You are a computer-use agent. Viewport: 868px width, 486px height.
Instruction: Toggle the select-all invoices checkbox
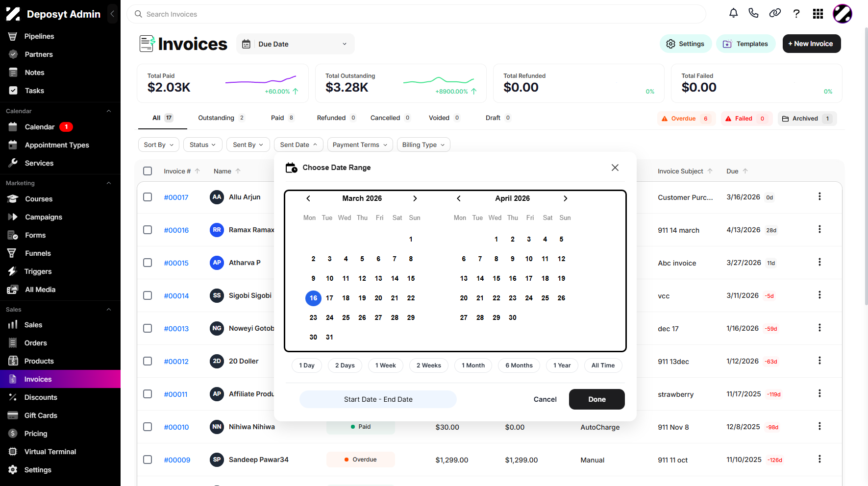(x=148, y=171)
